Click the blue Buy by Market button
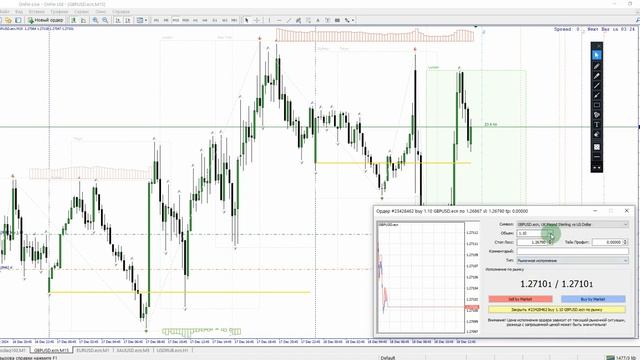This screenshot has width=640, height=360. (x=593, y=299)
